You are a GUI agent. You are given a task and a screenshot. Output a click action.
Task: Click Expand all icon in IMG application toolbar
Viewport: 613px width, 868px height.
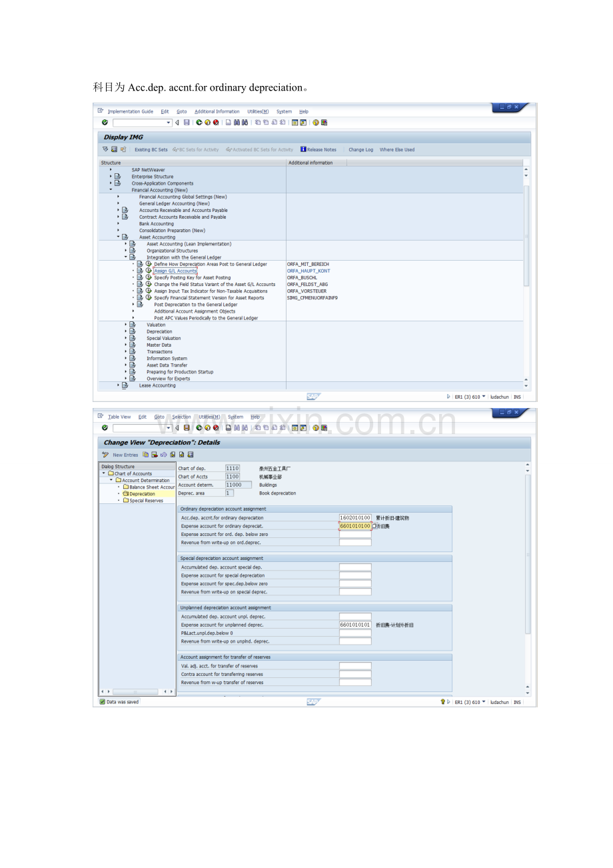coord(105,149)
